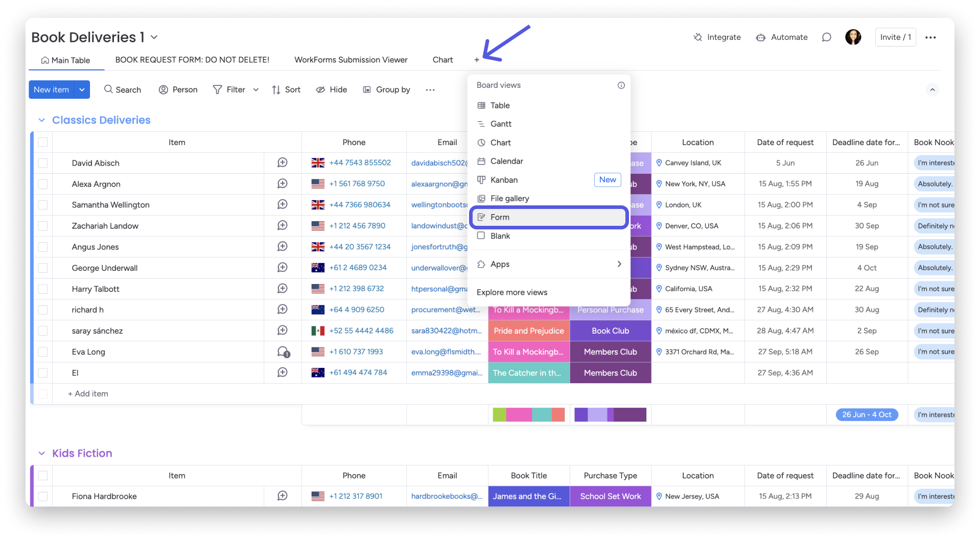Screen dimensions: 980x540
Task: Click the Invite / 1 button
Action: coord(895,37)
